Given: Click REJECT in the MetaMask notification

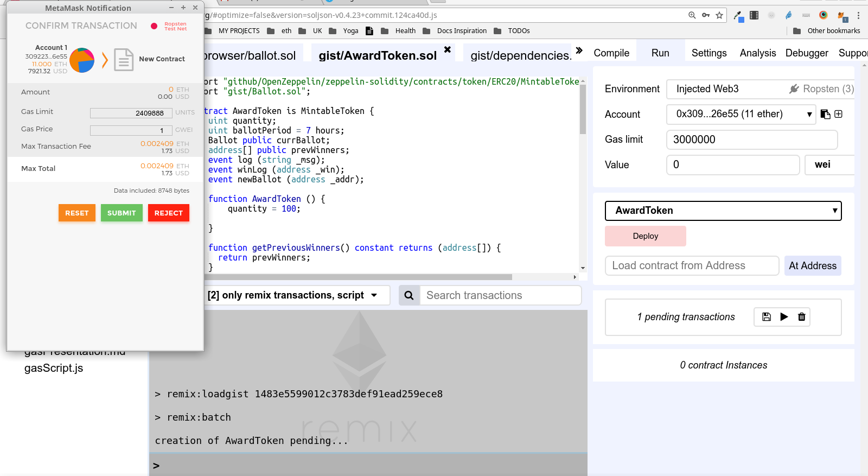Looking at the screenshot, I should [169, 213].
